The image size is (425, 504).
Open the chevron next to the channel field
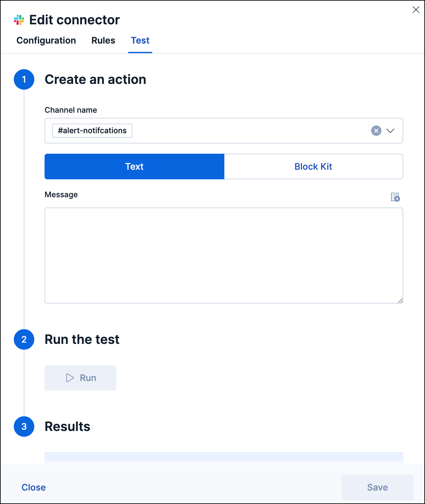391,131
